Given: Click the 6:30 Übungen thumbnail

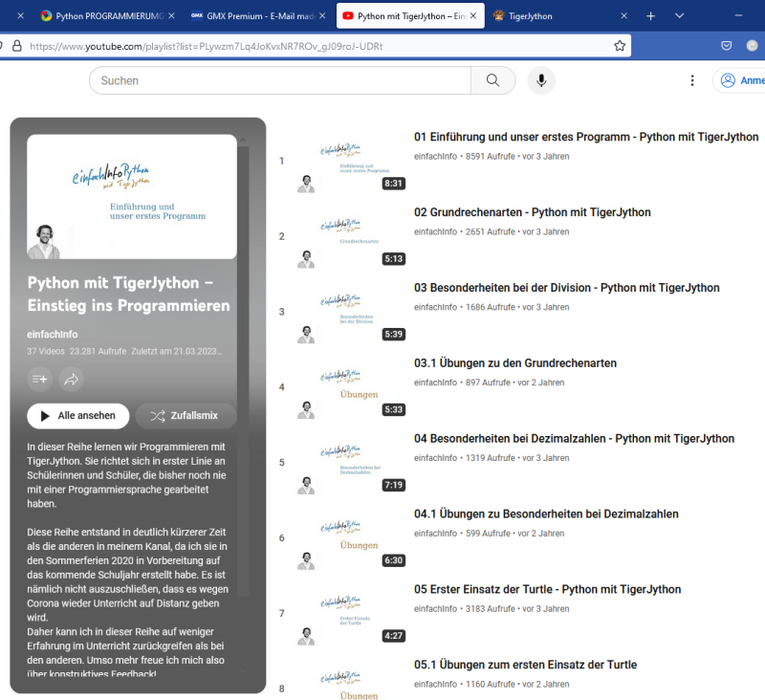Looking at the screenshot, I should tap(351, 538).
